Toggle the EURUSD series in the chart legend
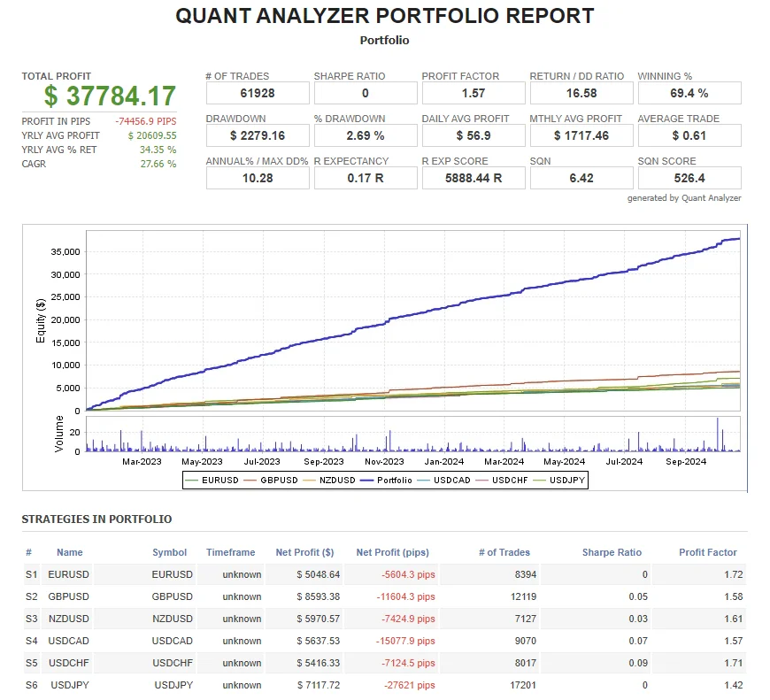This screenshot has height=700, width=770. [x=221, y=480]
